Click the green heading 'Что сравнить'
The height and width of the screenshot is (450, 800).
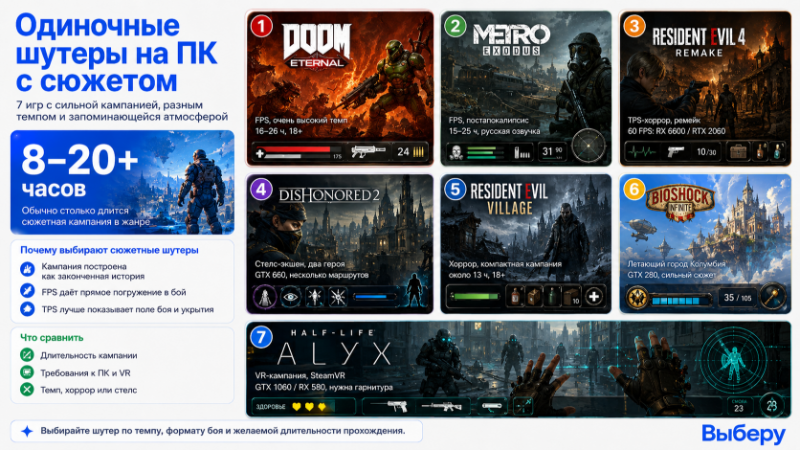pos(52,337)
